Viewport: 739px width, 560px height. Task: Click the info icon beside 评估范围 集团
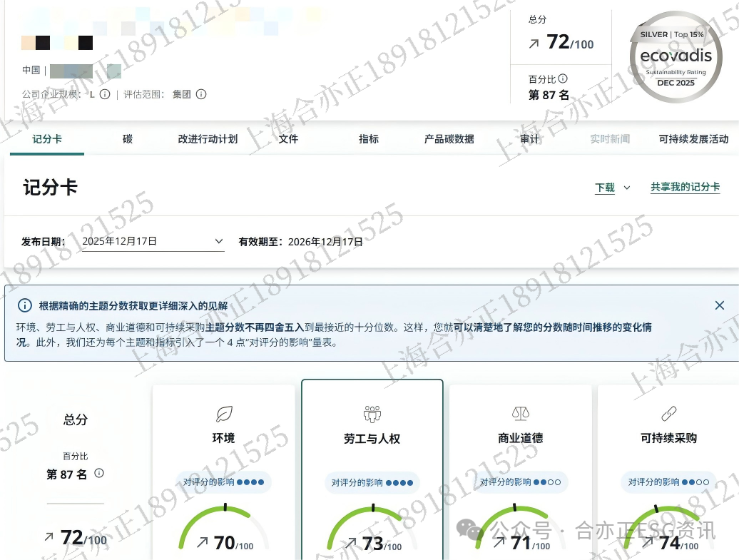pyautogui.click(x=200, y=94)
